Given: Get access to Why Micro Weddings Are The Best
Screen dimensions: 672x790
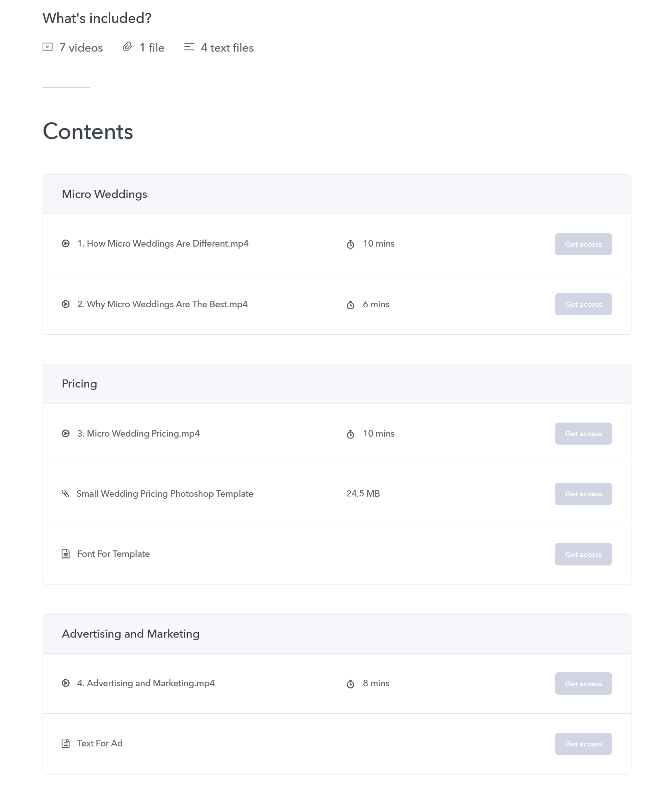Looking at the screenshot, I should [x=583, y=304].
